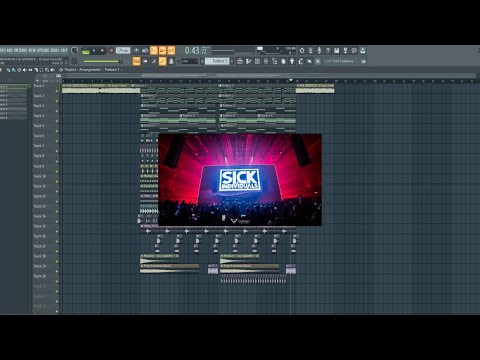Click the Play button in transport
480x360 pixels.
pos(94,51)
